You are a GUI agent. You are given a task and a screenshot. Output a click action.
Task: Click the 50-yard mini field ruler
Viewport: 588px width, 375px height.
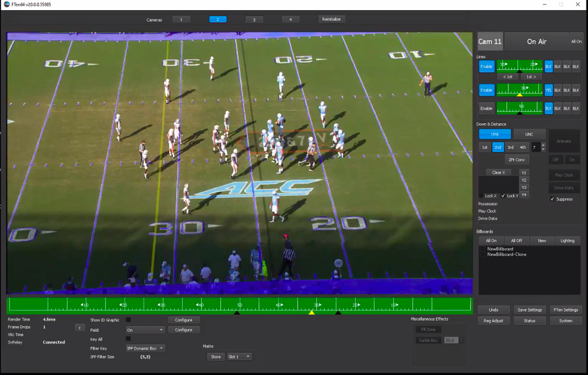coord(519,108)
